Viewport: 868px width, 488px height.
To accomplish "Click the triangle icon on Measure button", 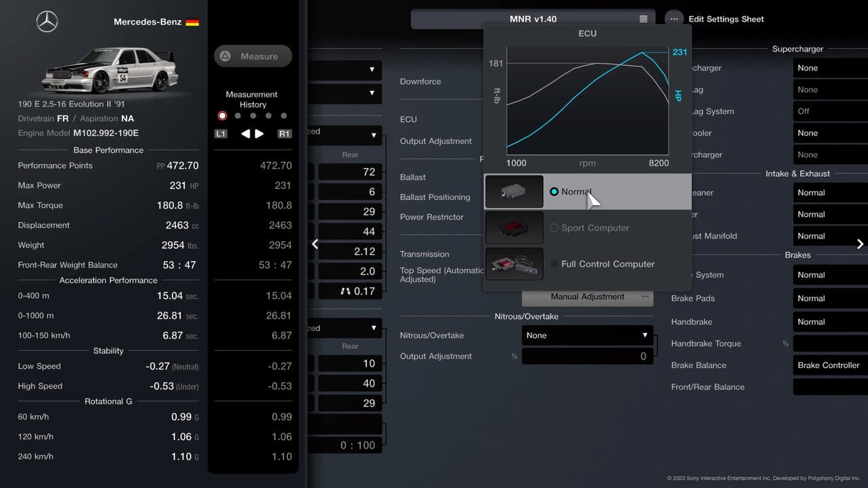I will click(x=225, y=56).
